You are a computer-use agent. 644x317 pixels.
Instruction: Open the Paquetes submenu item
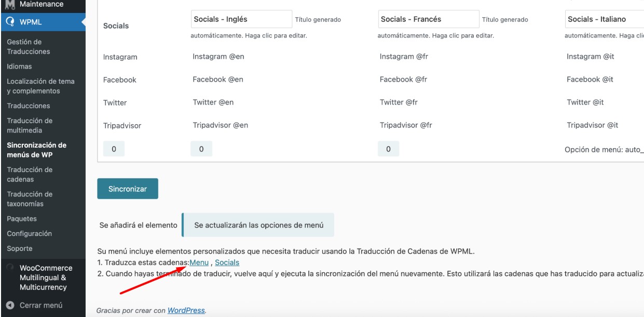[22, 219]
